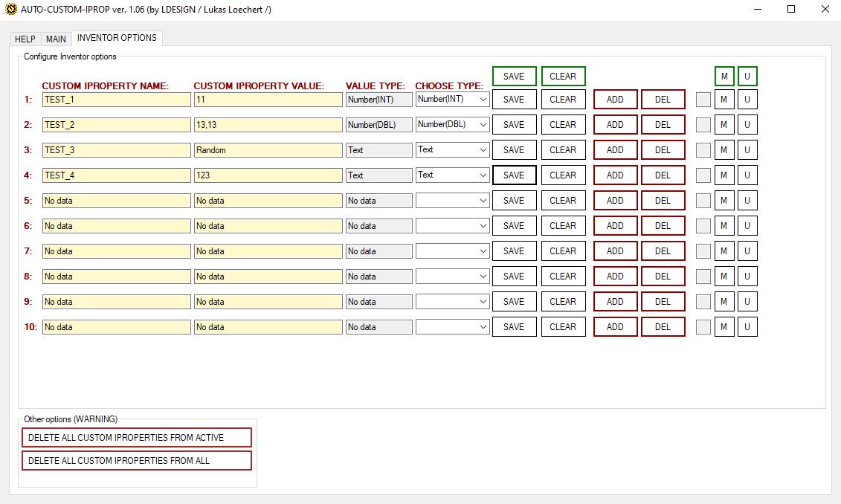
Task: Click the CLEAR button in row 9
Action: (563, 301)
